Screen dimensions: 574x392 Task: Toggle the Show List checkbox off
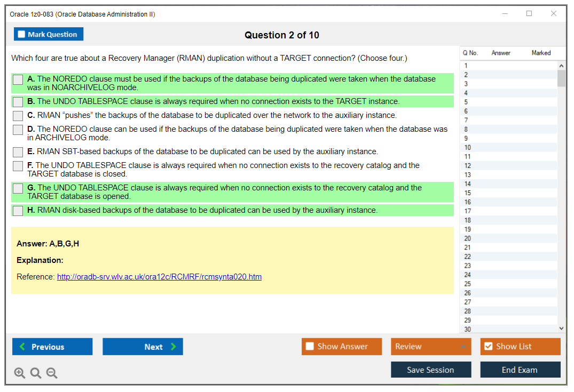click(487, 346)
